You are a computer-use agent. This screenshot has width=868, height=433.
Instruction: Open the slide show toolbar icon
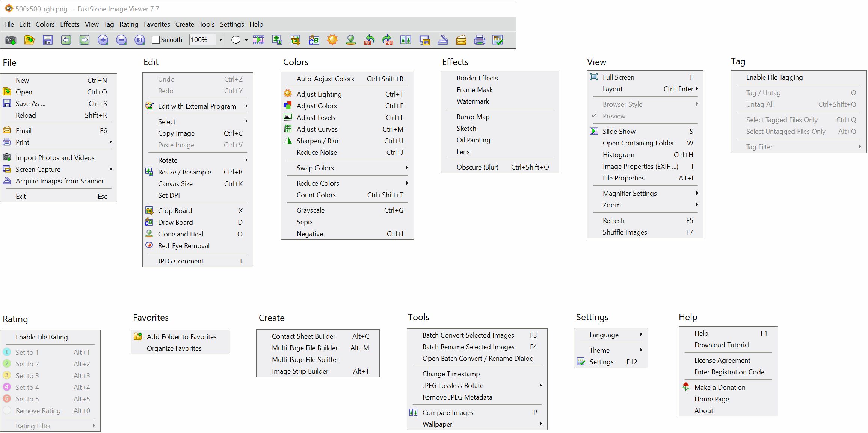click(x=259, y=40)
